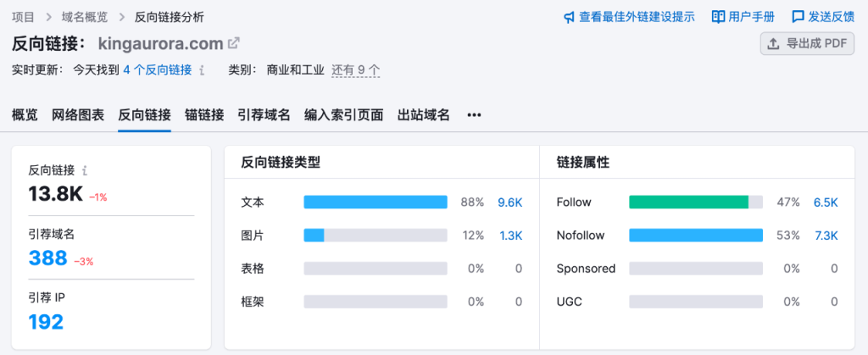Click 图片 progress bar
The image size is (868, 355).
click(x=376, y=236)
